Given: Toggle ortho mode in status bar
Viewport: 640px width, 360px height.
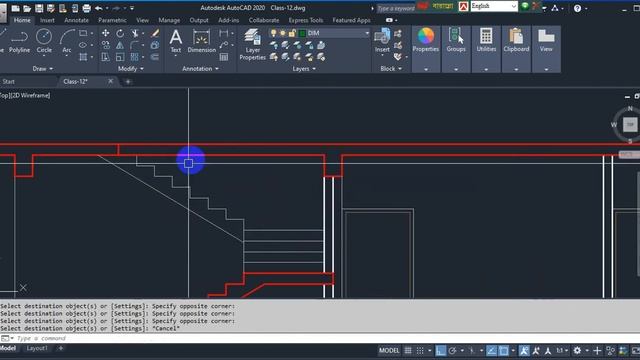Looking at the screenshot, I should click(x=440, y=351).
